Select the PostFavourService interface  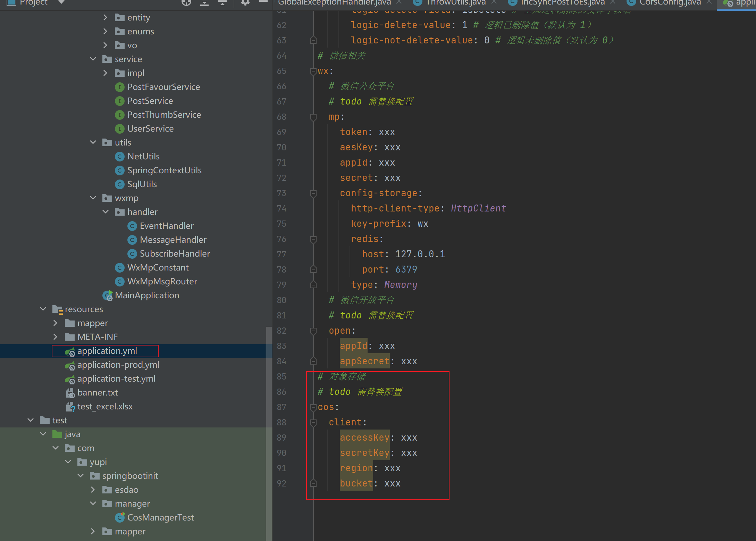tap(163, 87)
